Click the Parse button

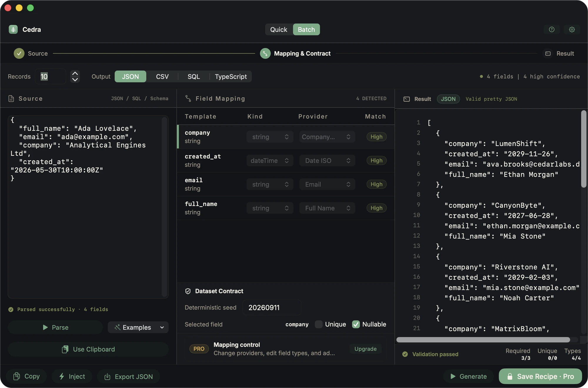coord(56,327)
